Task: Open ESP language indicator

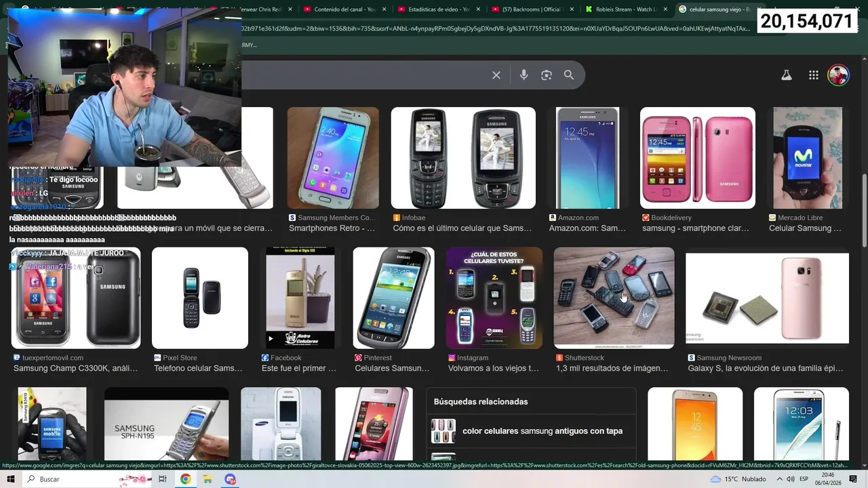Action: pos(804,479)
